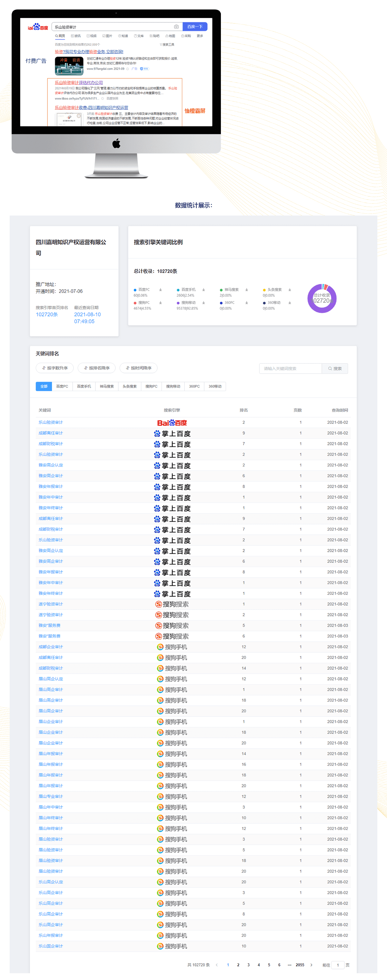The height and width of the screenshot is (980, 387).
Task: Click the 102720条 first-page ranking link
Action: tap(47, 314)
